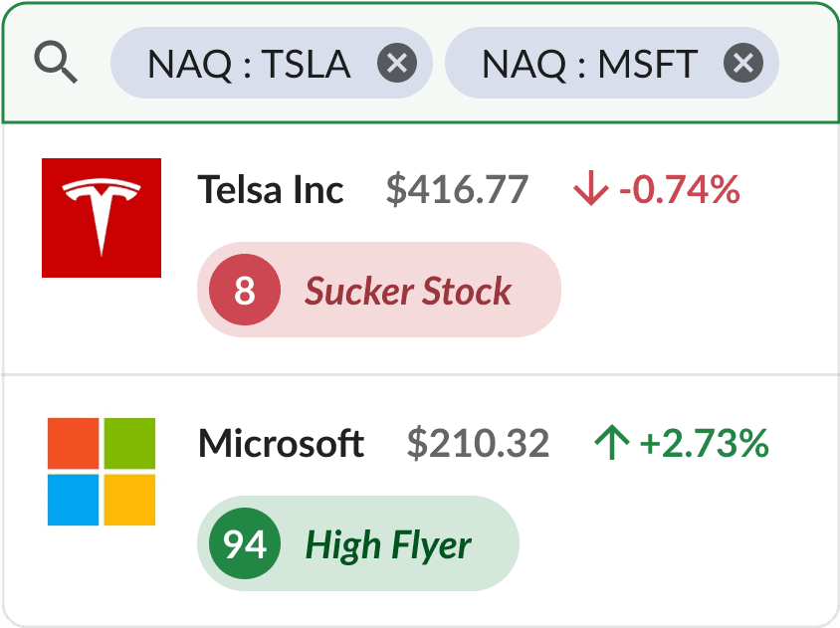Select the NAQ : TSLA chip label

(x=249, y=64)
